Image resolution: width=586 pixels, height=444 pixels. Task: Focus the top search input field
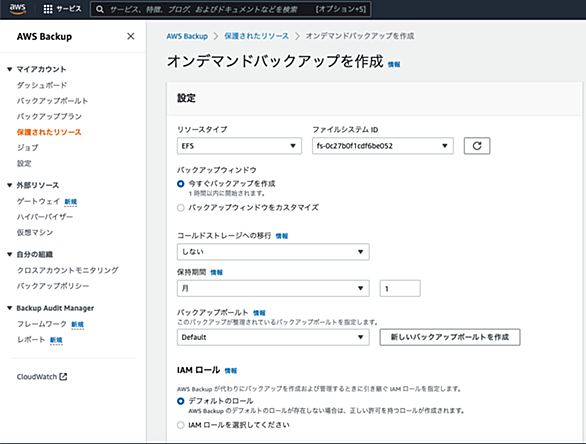[231, 9]
